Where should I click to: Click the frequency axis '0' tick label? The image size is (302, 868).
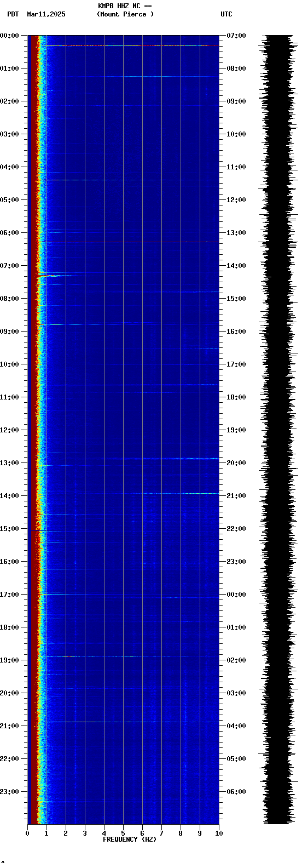coord(27,833)
